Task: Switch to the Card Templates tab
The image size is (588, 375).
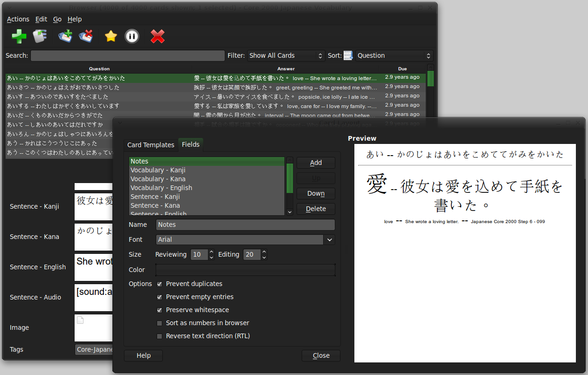Action: tap(151, 145)
